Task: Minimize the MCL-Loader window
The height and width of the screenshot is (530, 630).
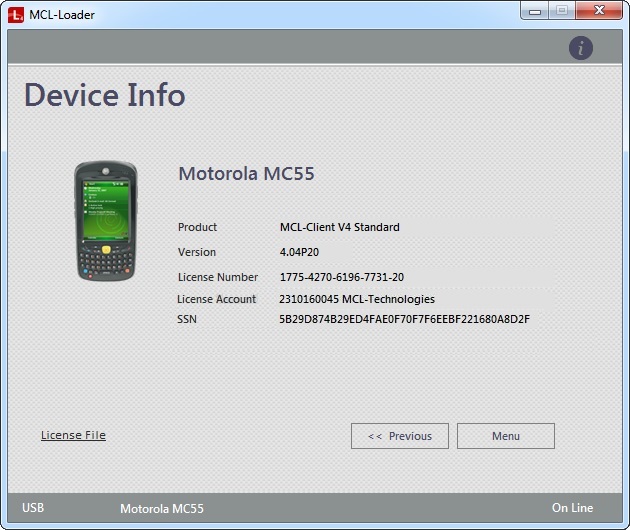Action: [x=534, y=11]
